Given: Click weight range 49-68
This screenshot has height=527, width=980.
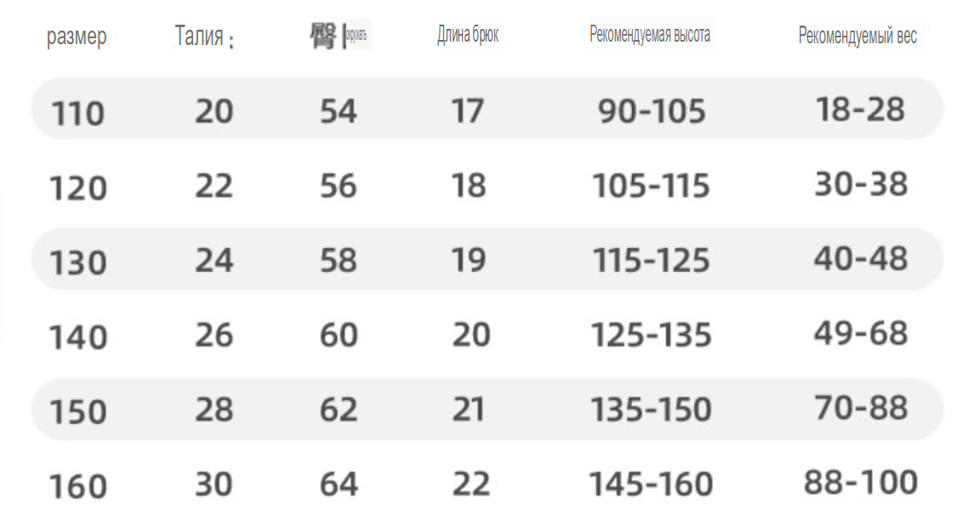Looking at the screenshot, I should click(861, 333).
